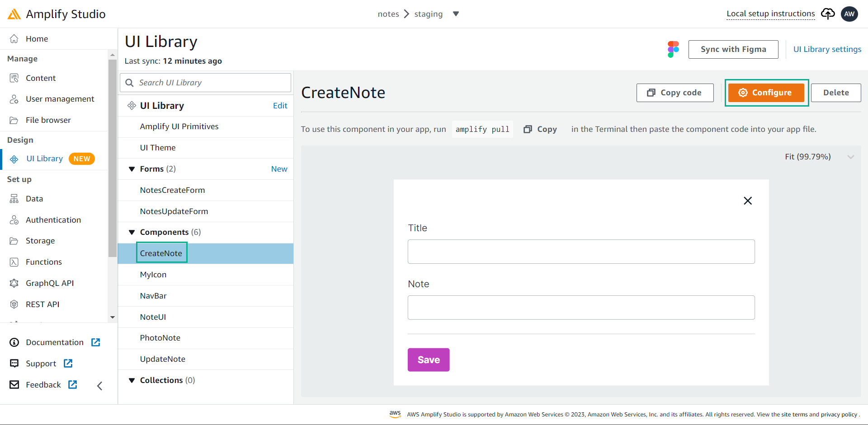Click the Figma logo icon

tap(673, 49)
